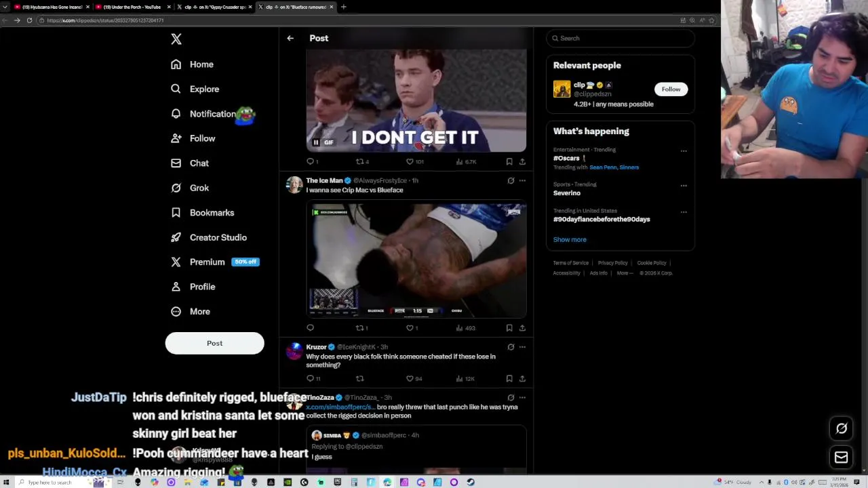Share The Ice Man's post
Image resolution: width=868 pixels, height=488 pixels.
[x=522, y=328]
